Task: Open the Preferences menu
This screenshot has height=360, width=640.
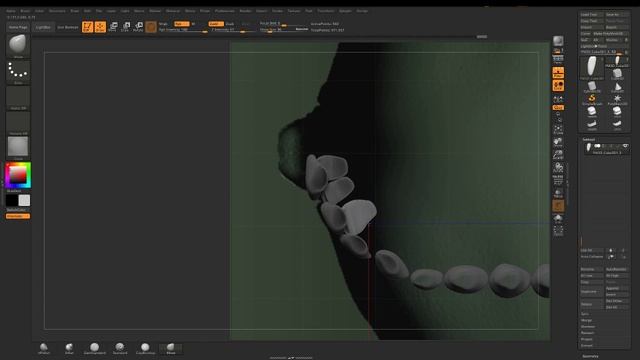Action: [224, 11]
